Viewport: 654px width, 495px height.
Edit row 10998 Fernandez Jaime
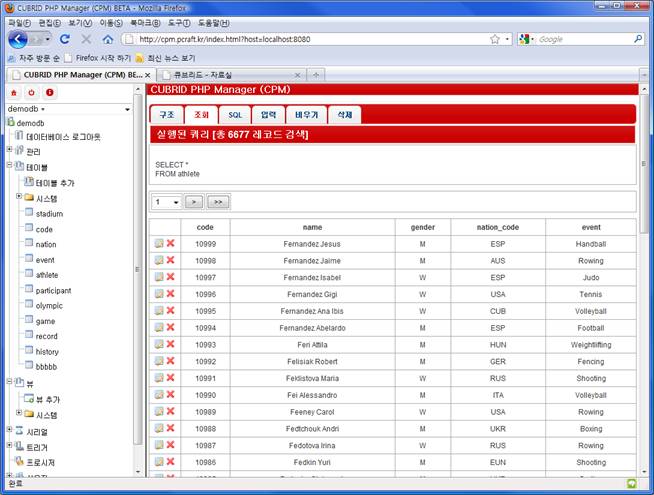pyautogui.click(x=159, y=260)
